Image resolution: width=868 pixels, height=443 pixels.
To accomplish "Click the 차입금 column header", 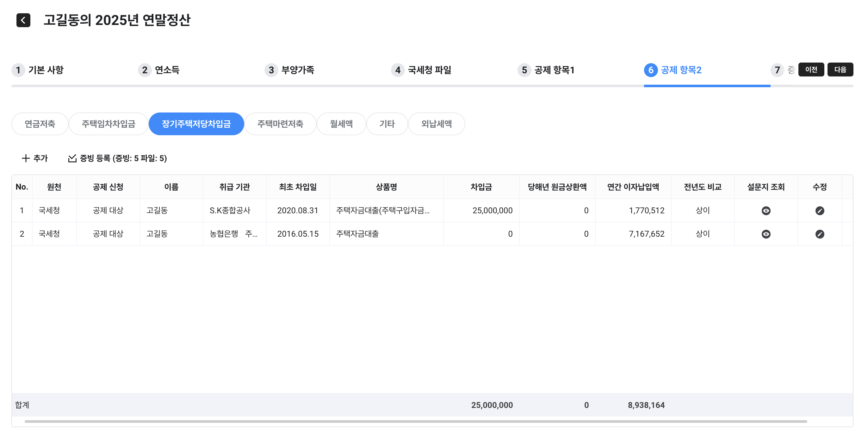I will [481, 187].
